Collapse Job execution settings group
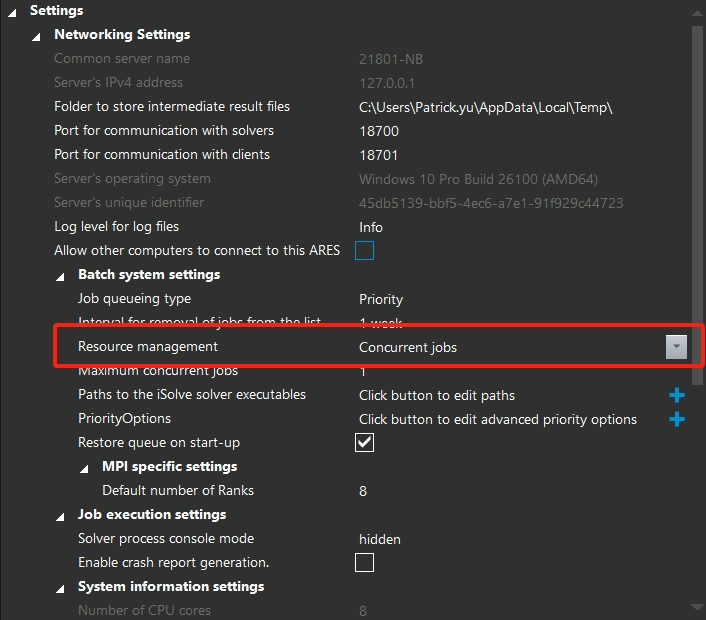Screen dimensions: 706x620 click(x=61, y=515)
